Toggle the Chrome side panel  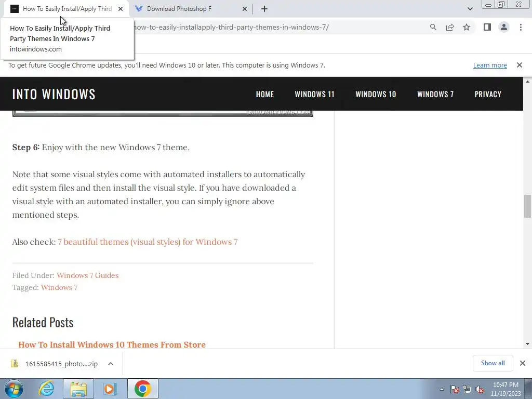[x=487, y=27]
